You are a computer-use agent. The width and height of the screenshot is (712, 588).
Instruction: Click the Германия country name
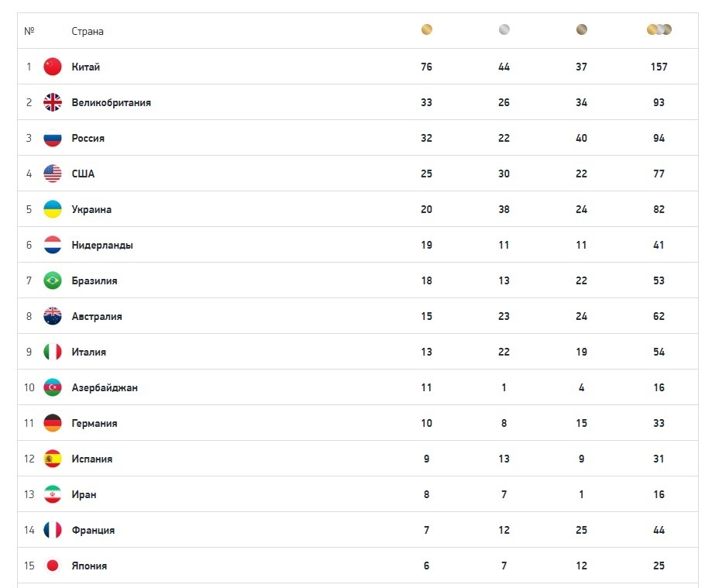pos(95,423)
